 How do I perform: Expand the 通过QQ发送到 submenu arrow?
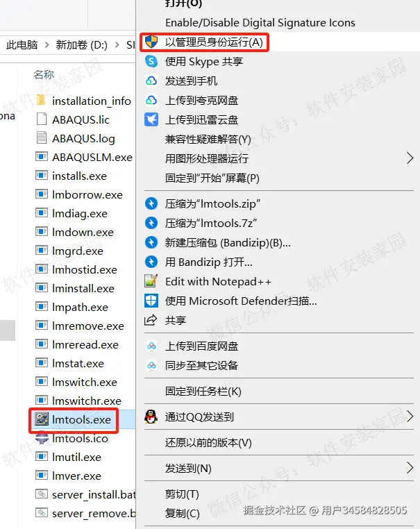click(410, 417)
